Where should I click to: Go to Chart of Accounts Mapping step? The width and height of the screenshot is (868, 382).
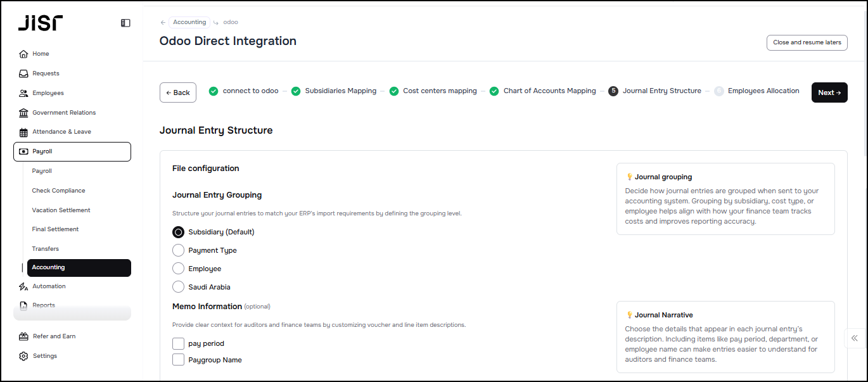coord(549,91)
